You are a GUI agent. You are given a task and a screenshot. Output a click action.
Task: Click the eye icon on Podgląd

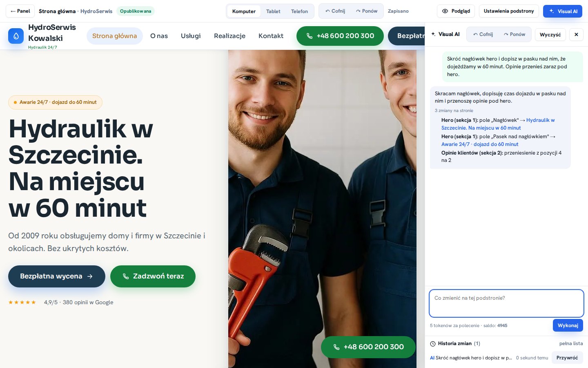(x=445, y=11)
